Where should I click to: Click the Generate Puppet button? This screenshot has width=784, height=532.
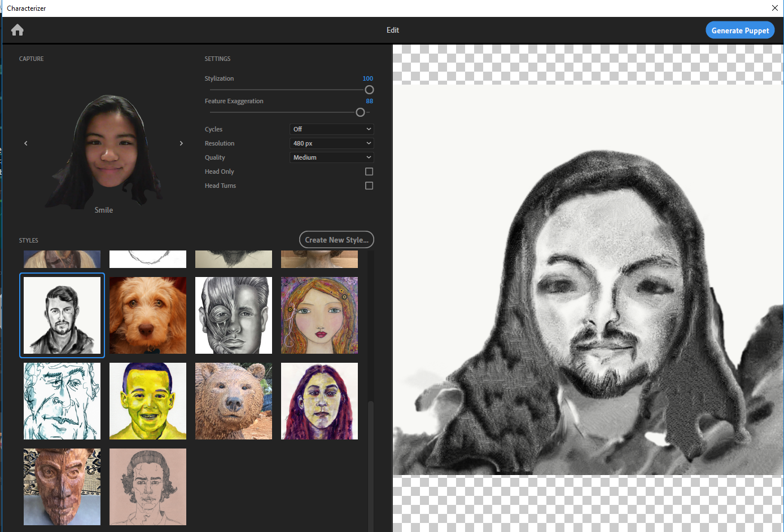(740, 30)
